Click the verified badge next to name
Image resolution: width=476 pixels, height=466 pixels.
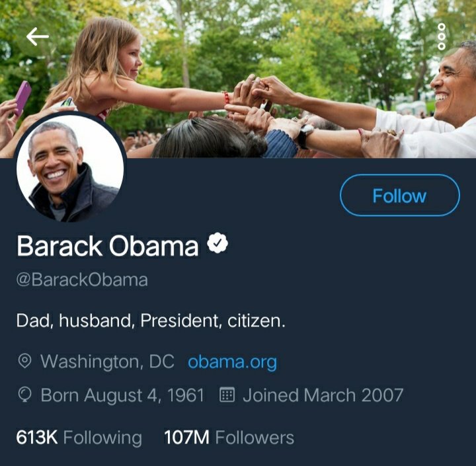click(x=218, y=243)
